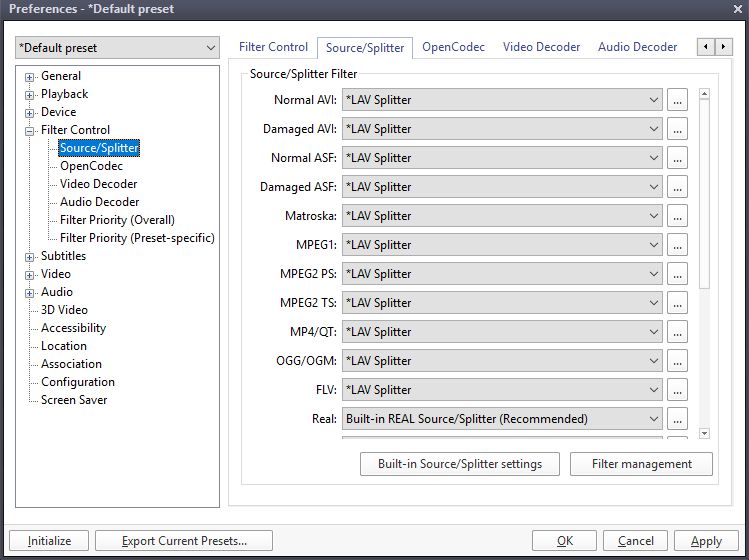Click Built-in Source/Splitter settings button
Viewport: 749px width, 560px height.
point(460,464)
